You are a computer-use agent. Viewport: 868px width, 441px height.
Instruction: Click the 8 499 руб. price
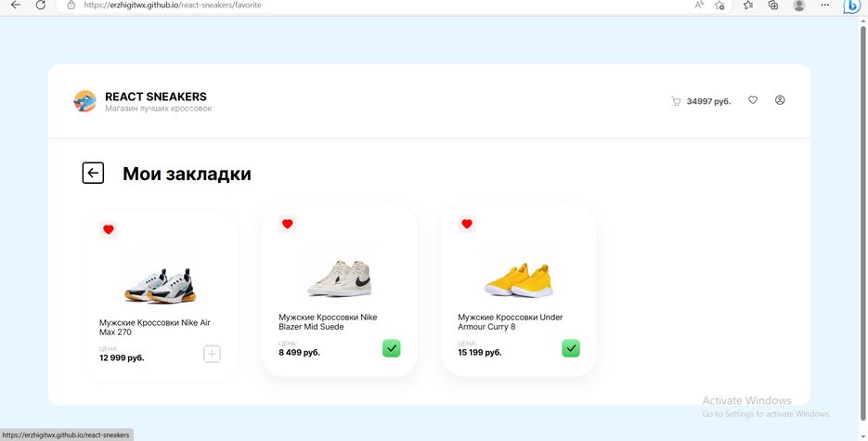tap(299, 353)
